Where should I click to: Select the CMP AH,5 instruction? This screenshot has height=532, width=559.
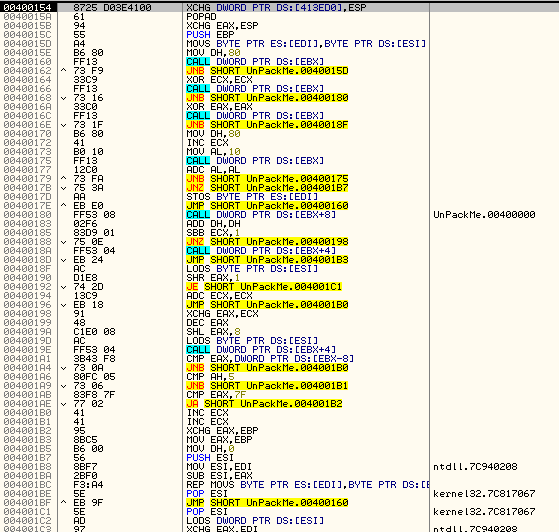pyautogui.click(x=210, y=377)
